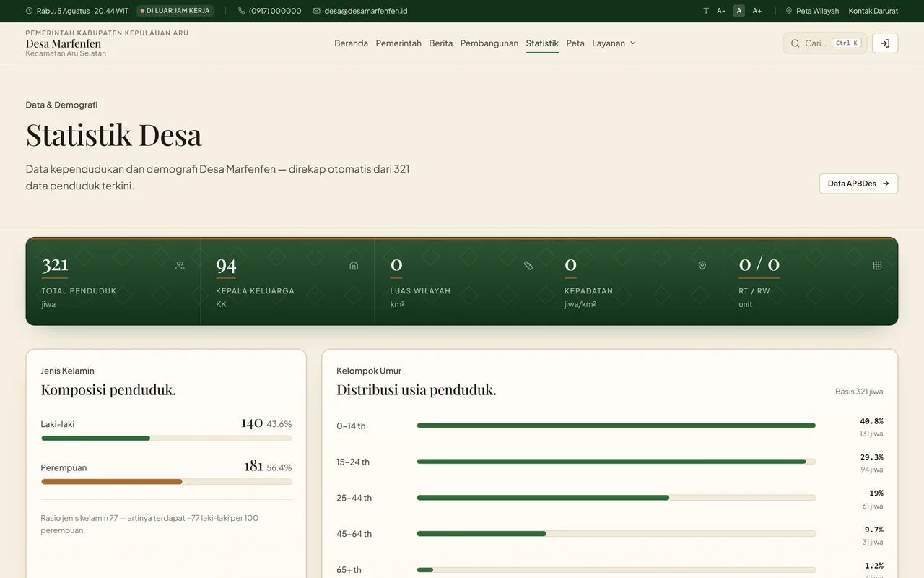The image size is (924, 578).
Task: Reset font size with the A button
Action: tap(739, 11)
